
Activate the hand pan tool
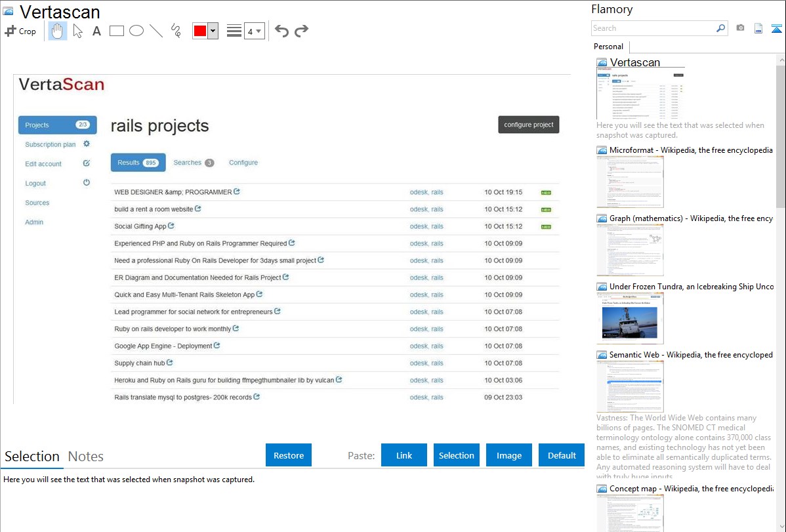click(x=58, y=31)
